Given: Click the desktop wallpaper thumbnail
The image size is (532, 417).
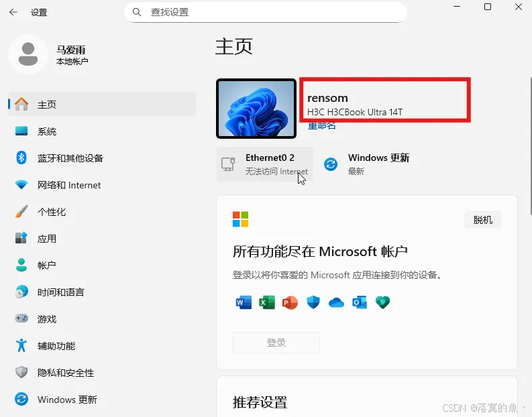Looking at the screenshot, I should point(256,109).
